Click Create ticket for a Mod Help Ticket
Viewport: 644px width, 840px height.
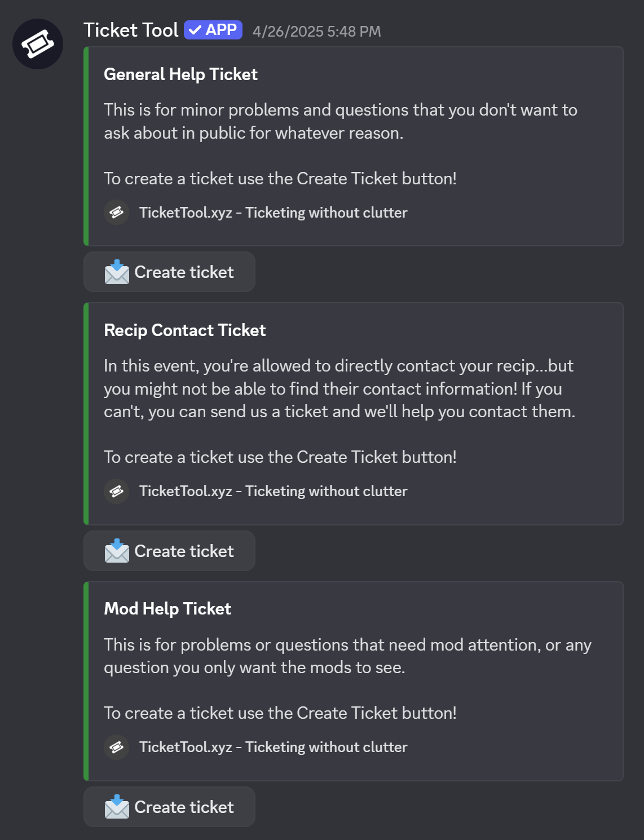point(169,807)
